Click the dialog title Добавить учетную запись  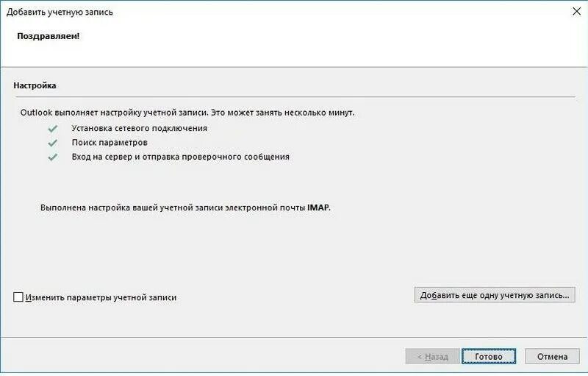tap(60, 12)
